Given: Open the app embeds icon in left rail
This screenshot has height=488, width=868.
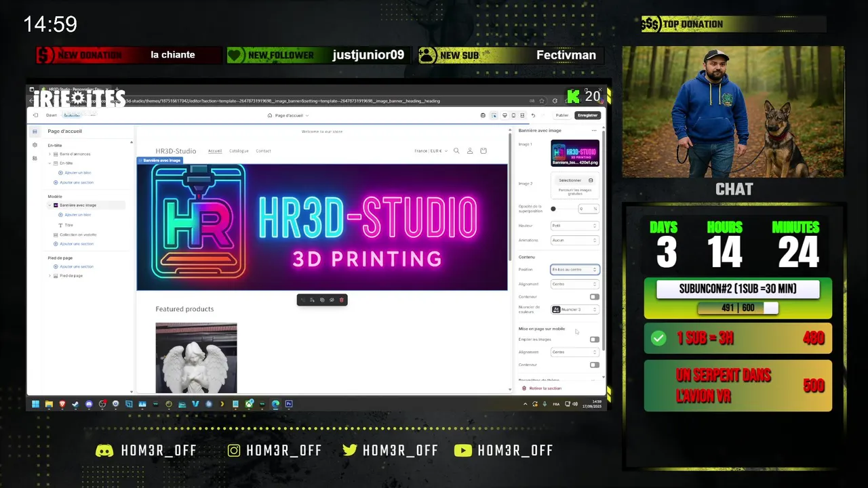Looking at the screenshot, I should click(35, 158).
